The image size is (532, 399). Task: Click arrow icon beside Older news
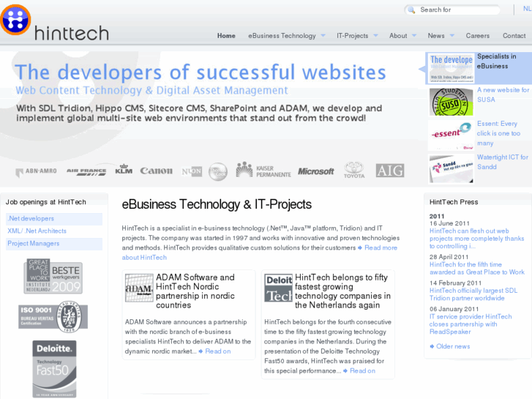(x=432, y=346)
